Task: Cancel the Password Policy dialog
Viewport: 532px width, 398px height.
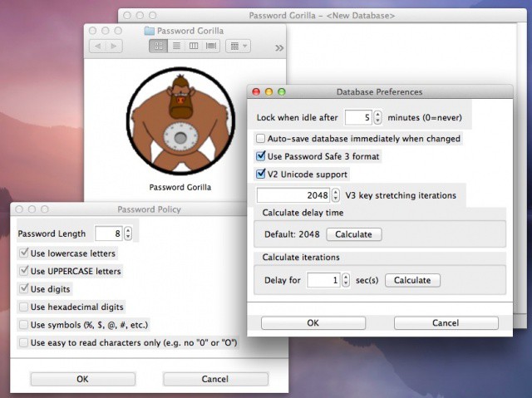Action: 214,379
